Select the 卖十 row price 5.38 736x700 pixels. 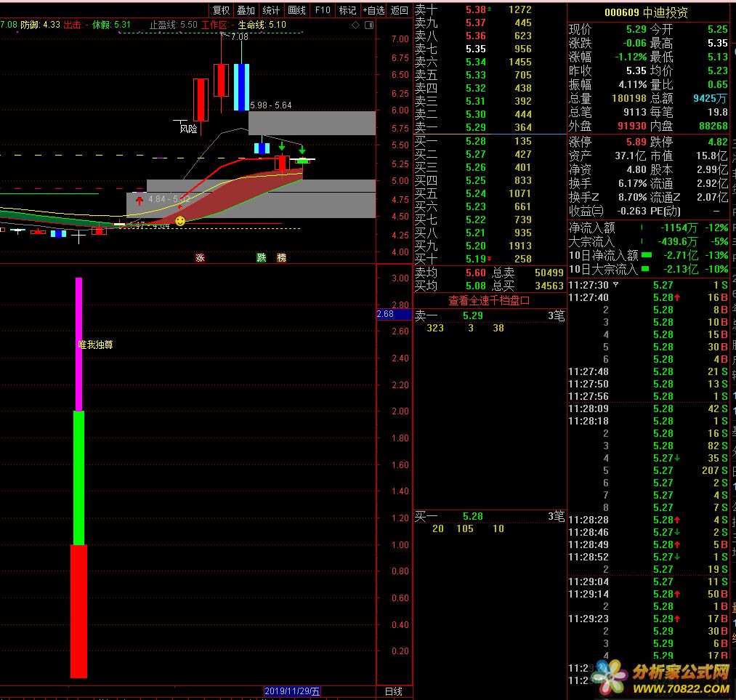[x=476, y=9]
